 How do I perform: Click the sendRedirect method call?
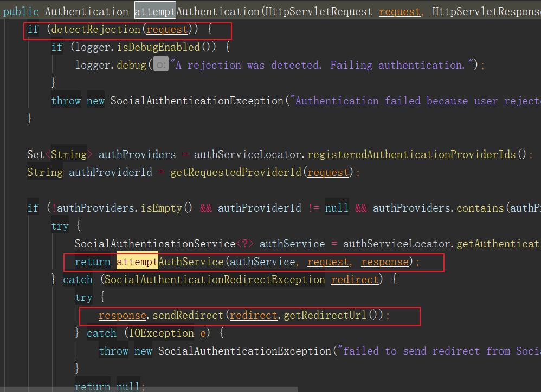point(187,315)
